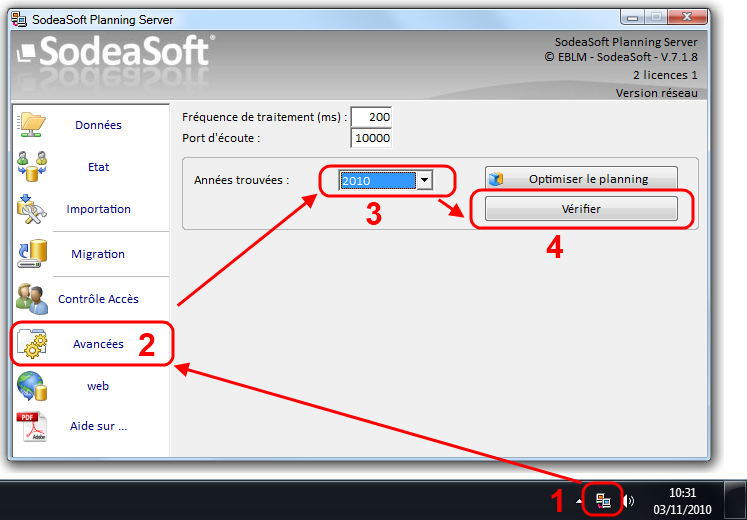The image size is (747, 520).
Task: Open the Migration section
Action: 98,254
